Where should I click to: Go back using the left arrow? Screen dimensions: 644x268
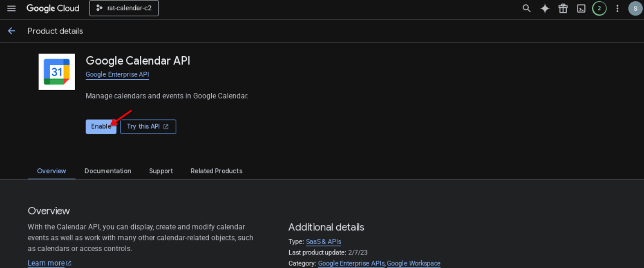[x=11, y=31]
